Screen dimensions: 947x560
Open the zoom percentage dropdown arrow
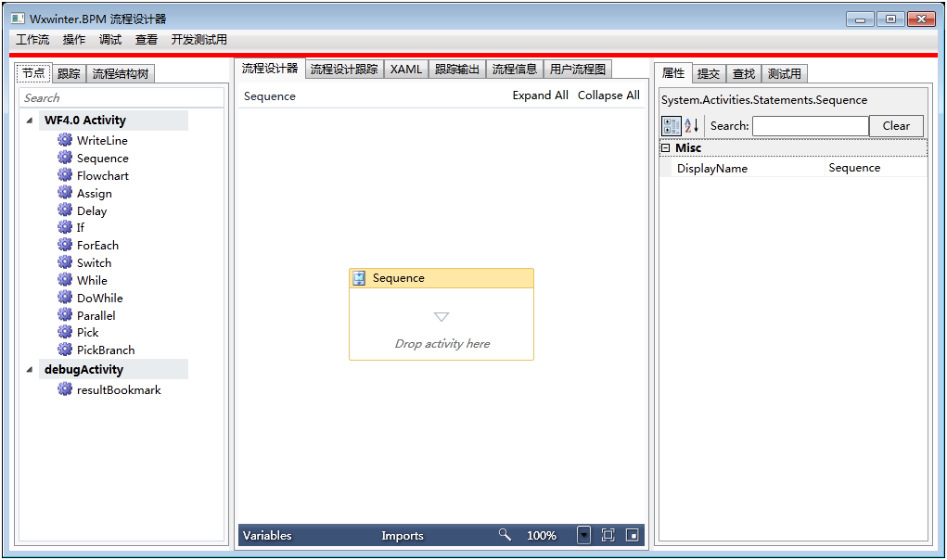point(583,535)
